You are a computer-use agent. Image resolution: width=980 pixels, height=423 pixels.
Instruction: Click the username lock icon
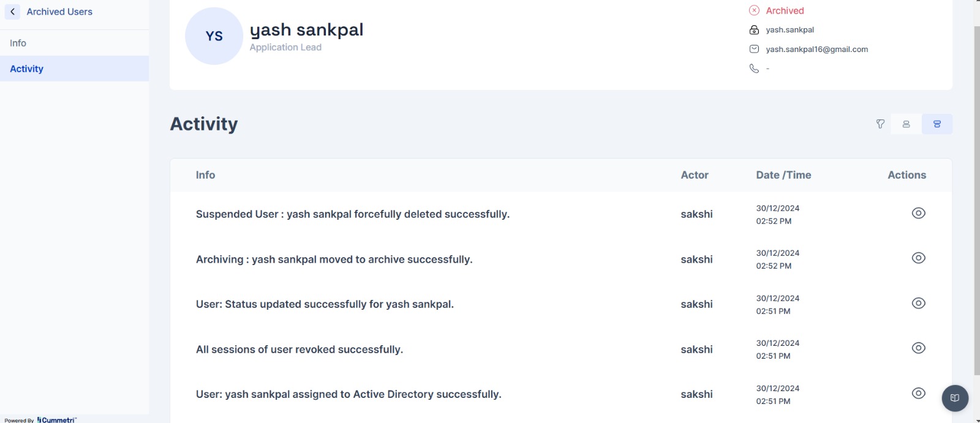coord(754,30)
